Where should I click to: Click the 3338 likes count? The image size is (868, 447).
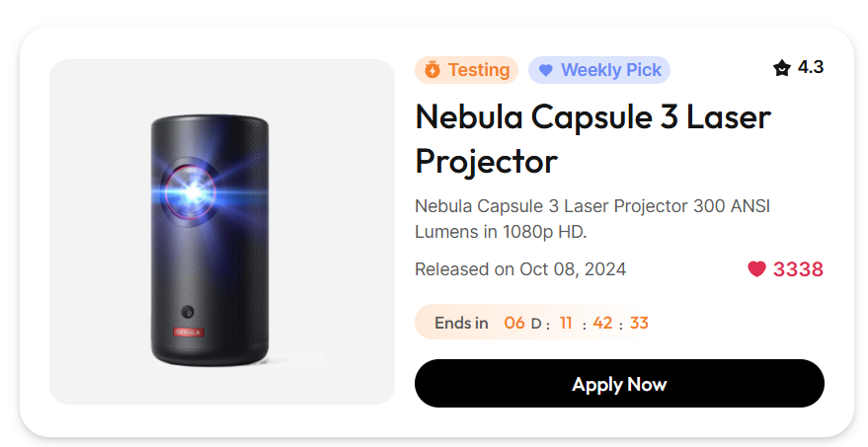point(798,269)
